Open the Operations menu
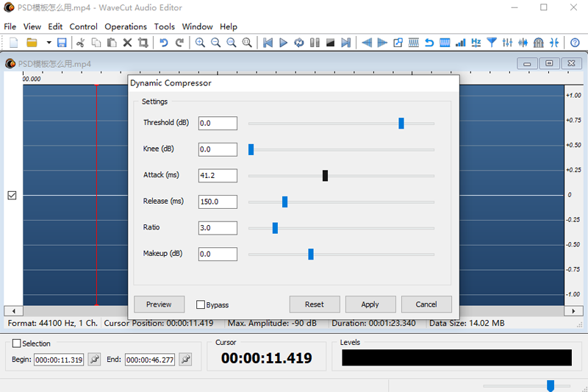This screenshot has width=588, height=392. (126, 26)
